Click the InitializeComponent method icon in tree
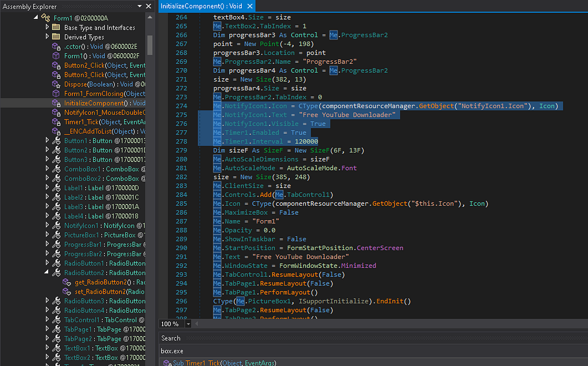This screenshot has height=366, width=588. click(x=56, y=103)
